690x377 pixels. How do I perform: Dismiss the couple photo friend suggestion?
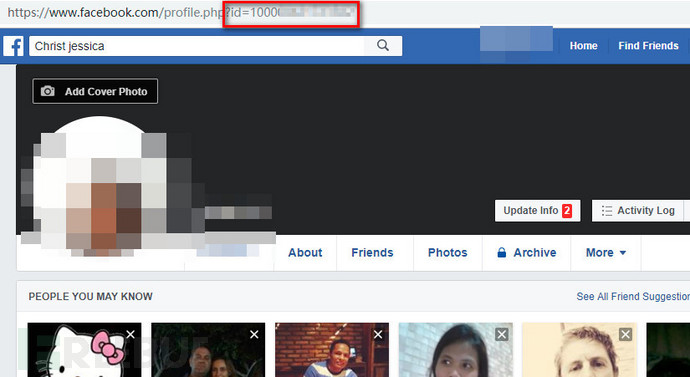coord(254,335)
